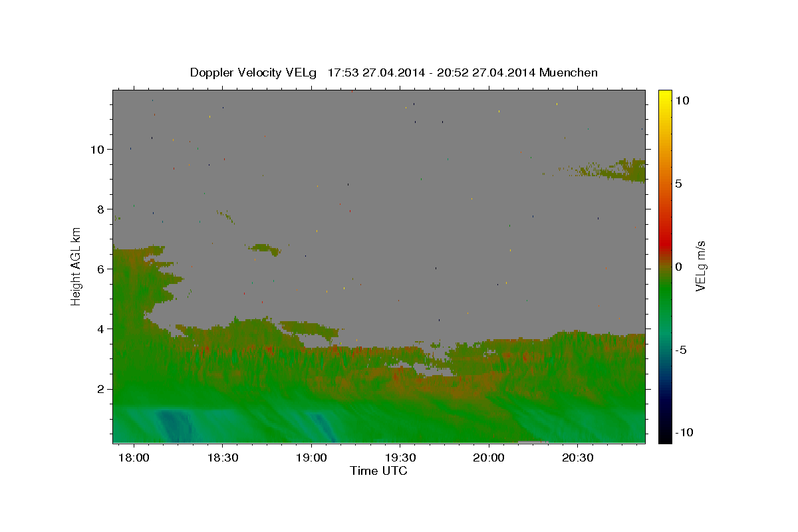This screenshot has width=798, height=532.
Task: Click the height tick label 8
Action: pyautogui.click(x=100, y=209)
